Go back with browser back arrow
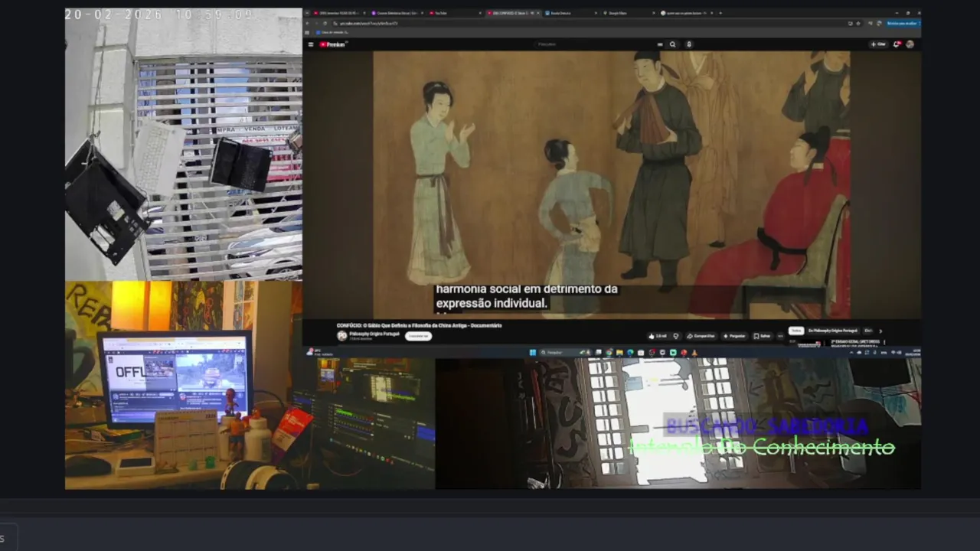The image size is (980, 551). coord(308,23)
